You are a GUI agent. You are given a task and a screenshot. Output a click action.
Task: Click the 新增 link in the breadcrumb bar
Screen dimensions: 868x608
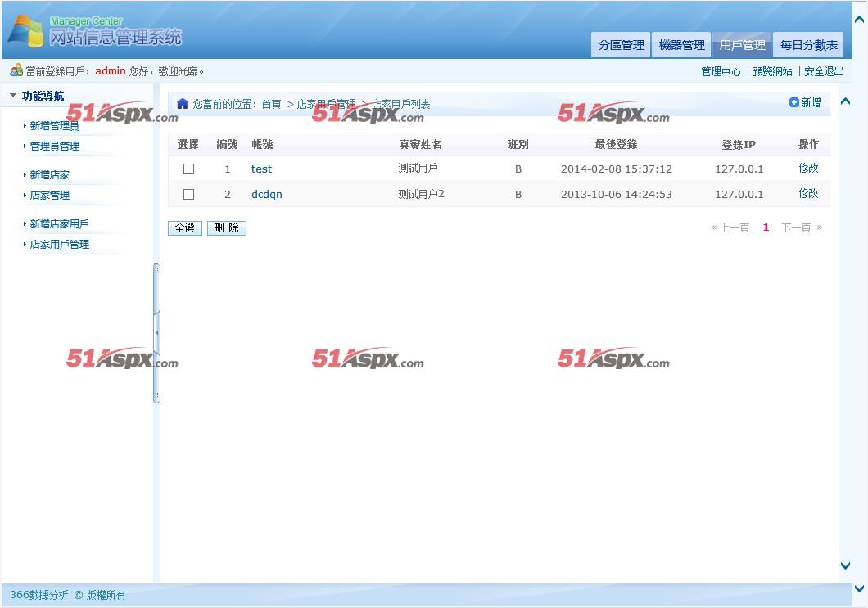811,102
